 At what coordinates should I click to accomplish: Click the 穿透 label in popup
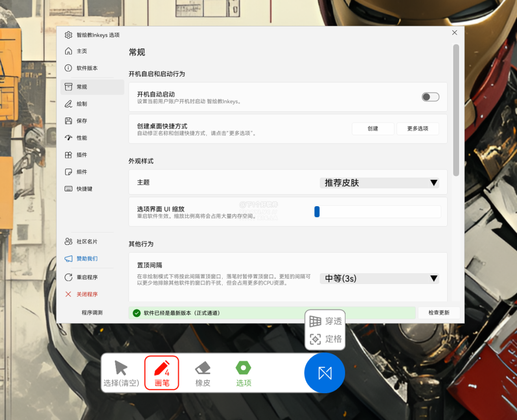coord(333,321)
